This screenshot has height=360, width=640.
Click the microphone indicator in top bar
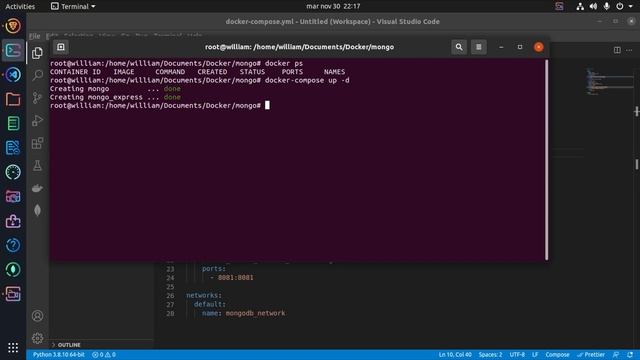(606, 7)
